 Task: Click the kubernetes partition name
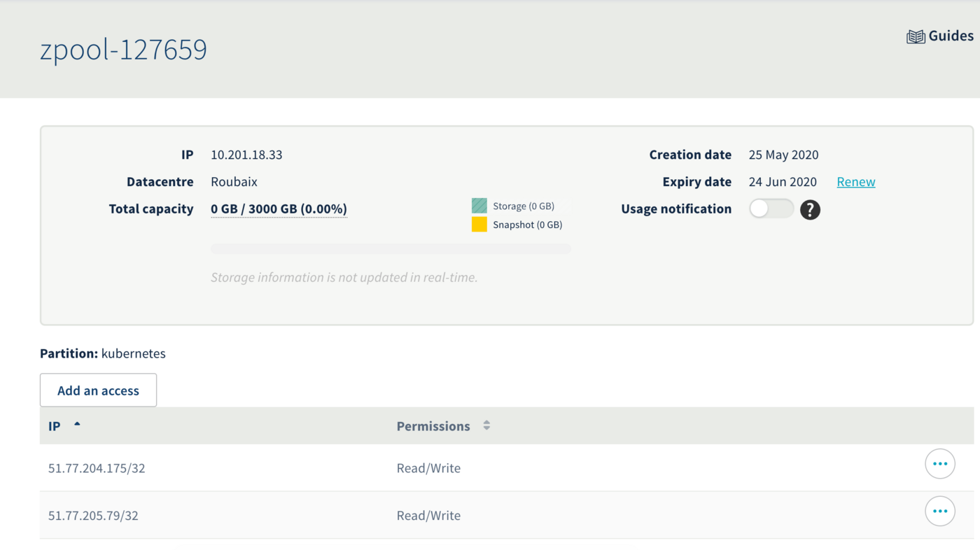pyautogui.click(x=133, y=353)
